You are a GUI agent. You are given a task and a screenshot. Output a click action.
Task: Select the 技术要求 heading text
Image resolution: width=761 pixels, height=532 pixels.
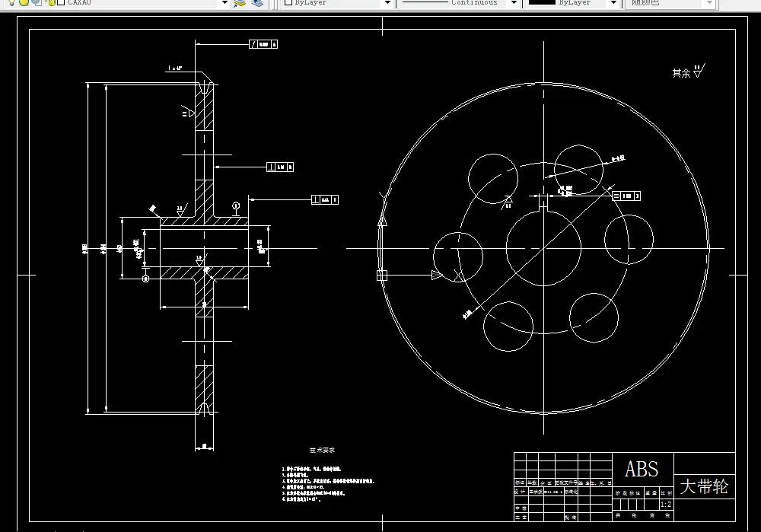point(322,450)
